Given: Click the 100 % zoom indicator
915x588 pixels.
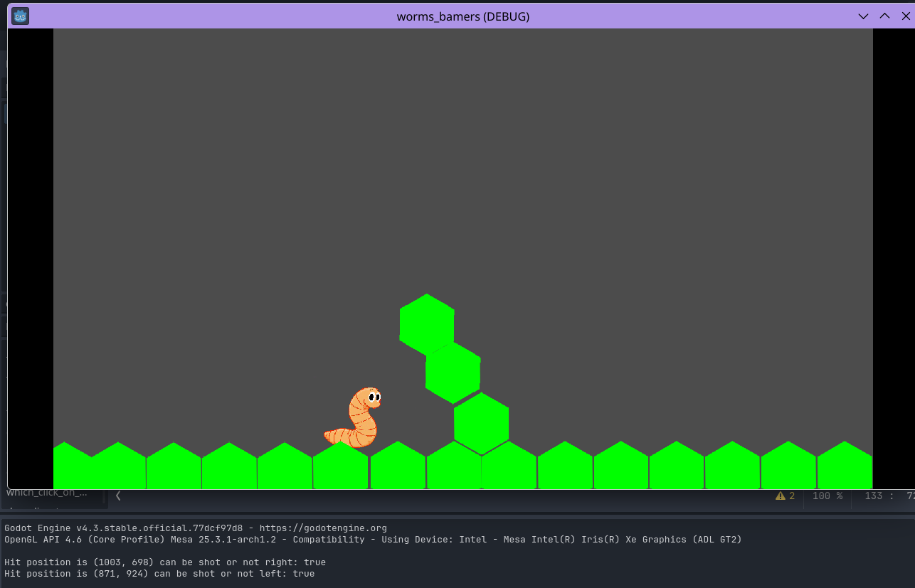Looking at the screenshot, I should pyautogui.click(x=827, y=496).
